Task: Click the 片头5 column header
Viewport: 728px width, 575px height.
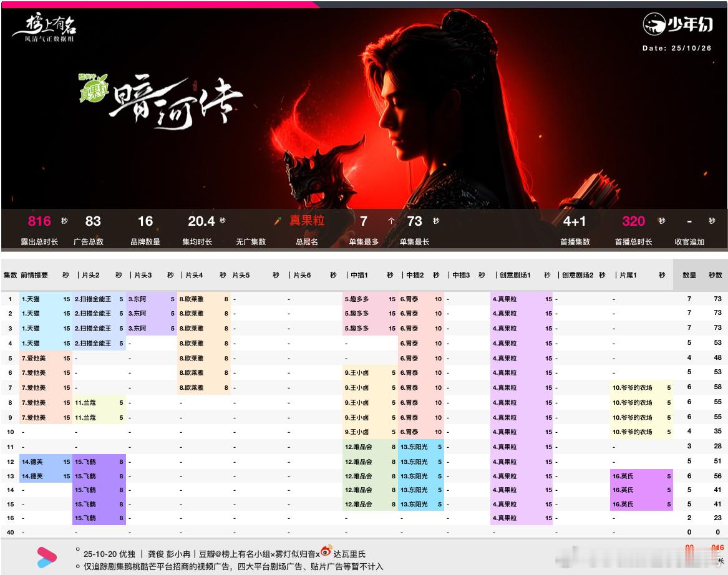Action: coord(241,275)
